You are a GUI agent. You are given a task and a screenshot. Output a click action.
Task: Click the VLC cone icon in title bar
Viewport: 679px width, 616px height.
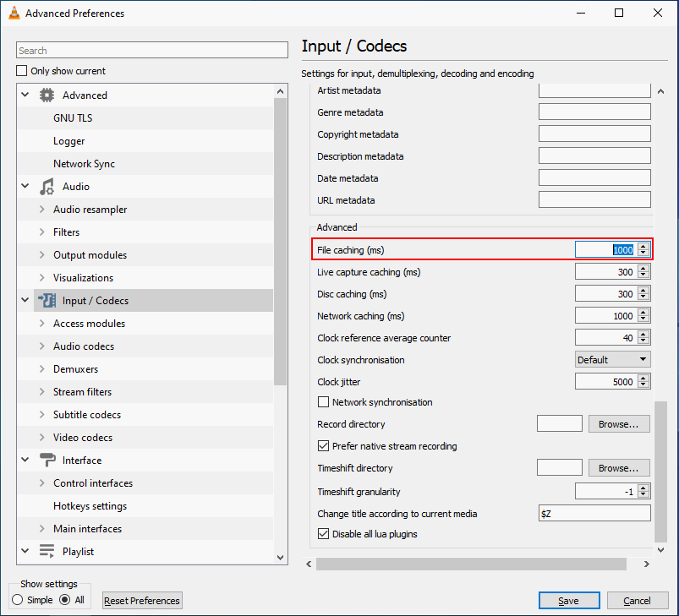(14, 13)
